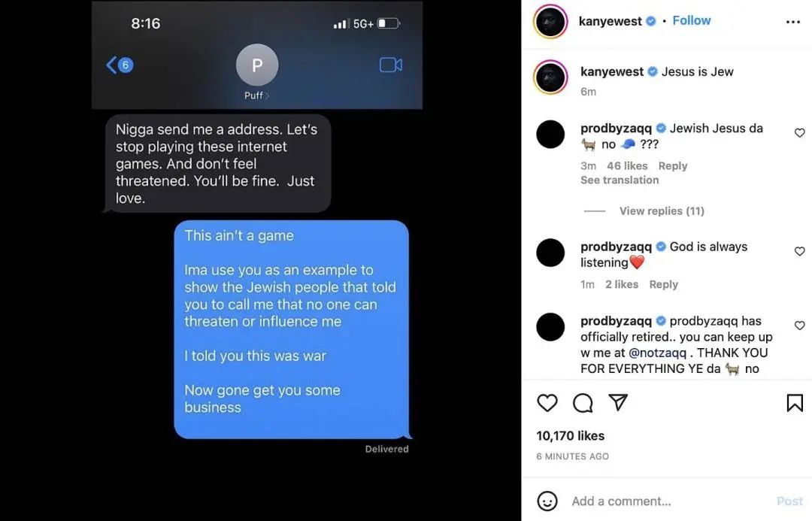Like the post with the heart icon

point(547,403)
